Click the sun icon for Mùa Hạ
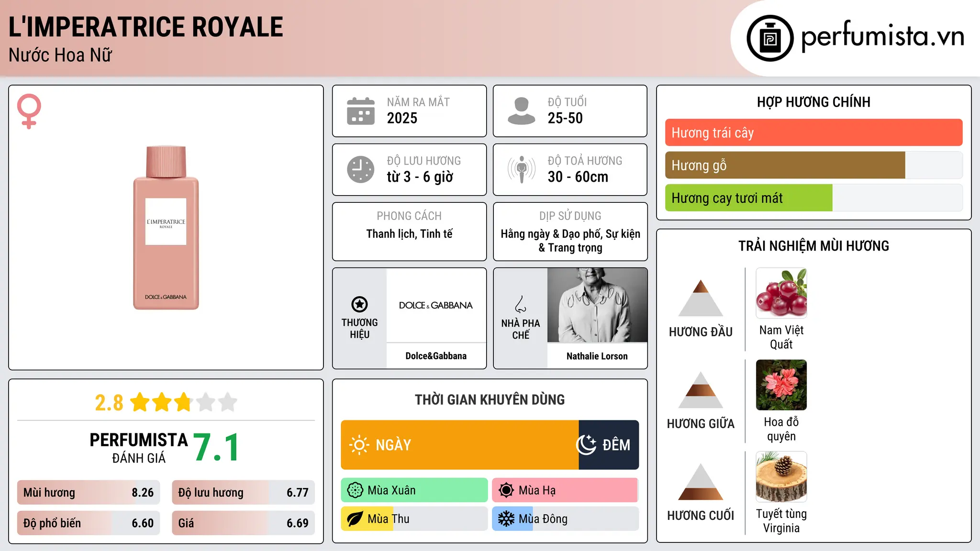This screenshot has height=551, width=980. tap(506, 490)
